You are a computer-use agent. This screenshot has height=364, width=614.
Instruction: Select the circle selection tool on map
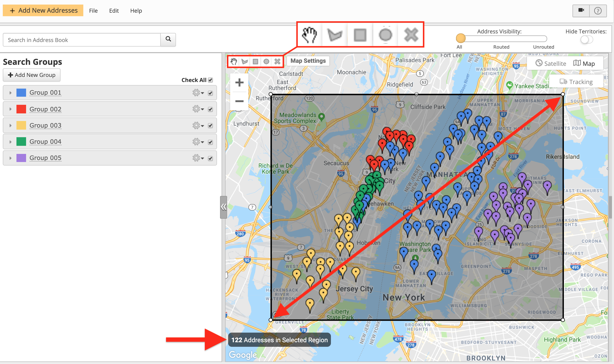pos(266,61)
